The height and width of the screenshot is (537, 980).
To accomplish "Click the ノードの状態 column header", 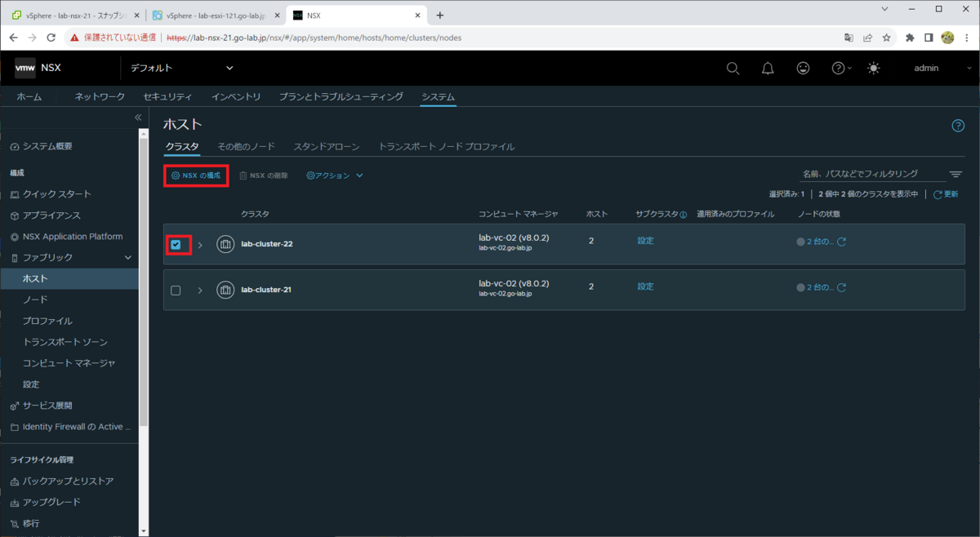I will (818, 214).
